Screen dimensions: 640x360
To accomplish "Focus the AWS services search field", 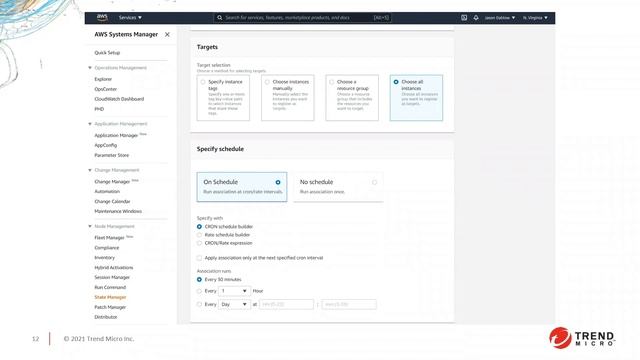I will (x=302, y=18).
